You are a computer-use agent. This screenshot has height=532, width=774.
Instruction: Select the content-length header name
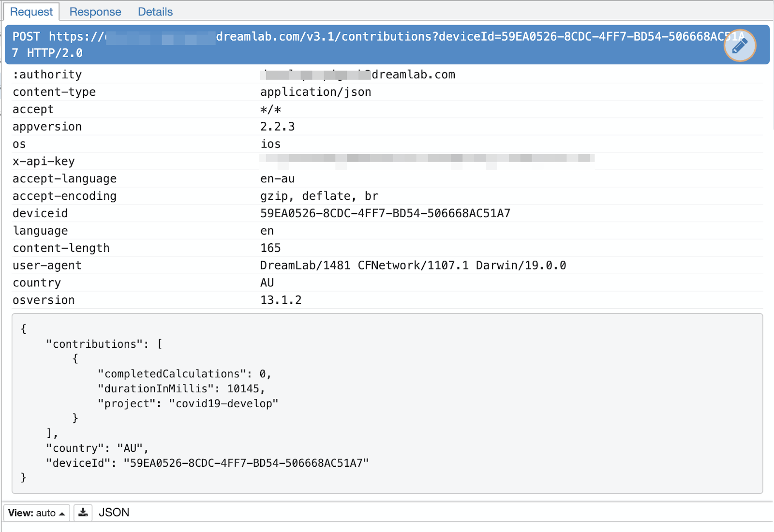[x=61, y=248]
